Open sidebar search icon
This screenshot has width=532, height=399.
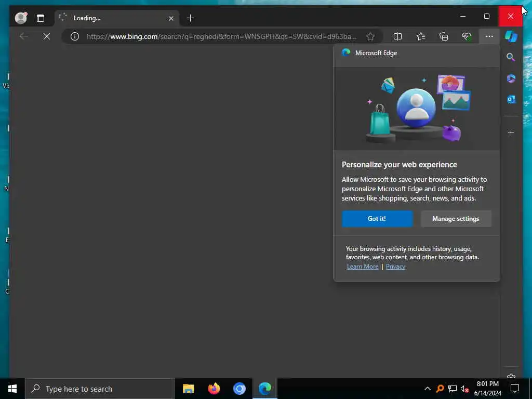tap(511, 57)
